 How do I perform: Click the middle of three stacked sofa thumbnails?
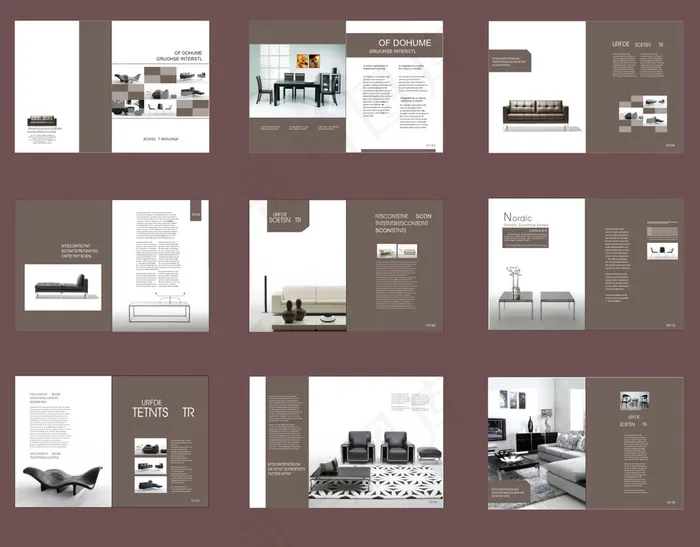point(150,466)
